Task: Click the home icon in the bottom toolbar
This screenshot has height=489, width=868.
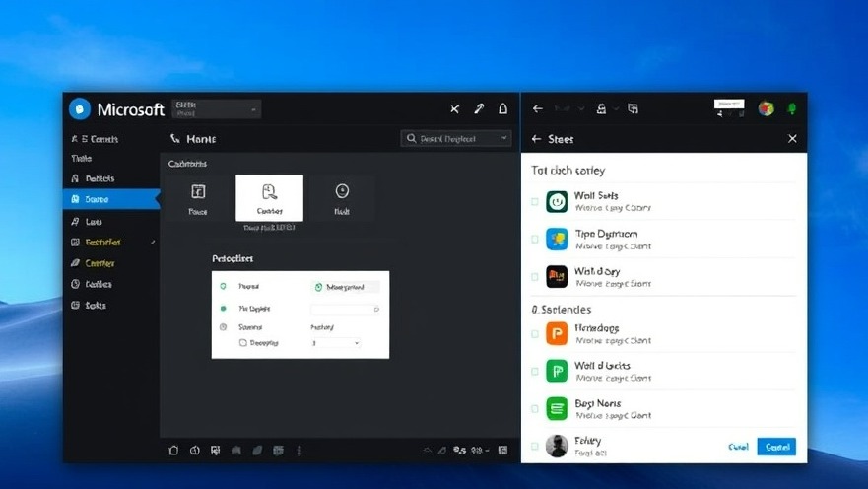Action: pos(173,451)
